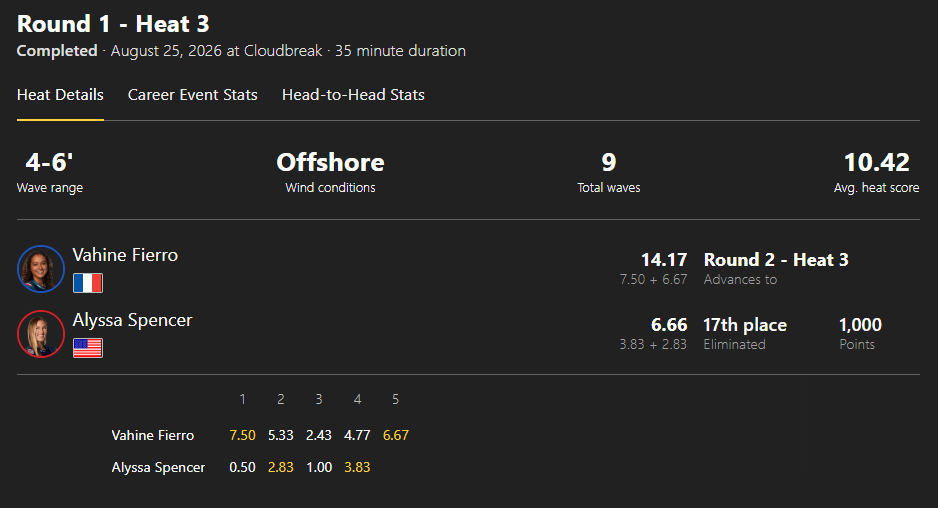The width and height of the screenshot is (938, 508).
Task: Select Vahine Fierro's 6.67 fifth wave score
Action: 395,435
